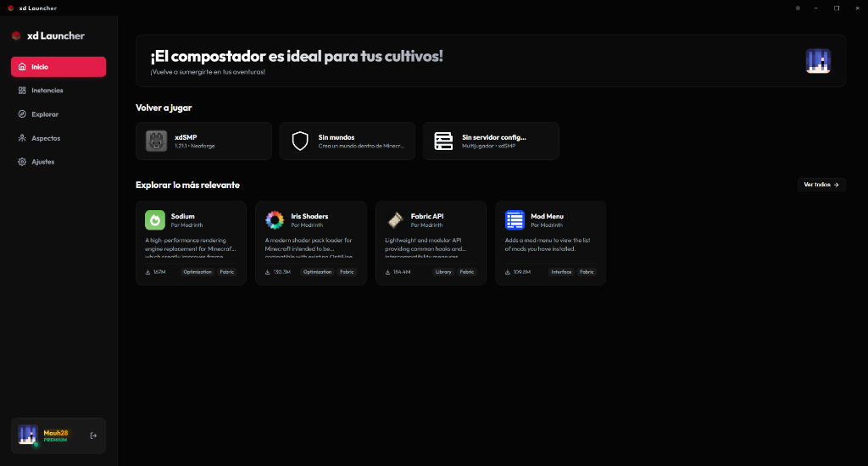
Task: Open the Explorar section
Action: click(x=58, y=114)
